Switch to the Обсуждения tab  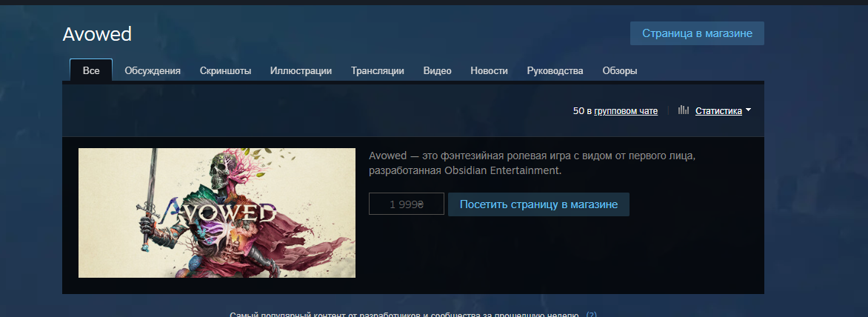[x=153, y=71]
